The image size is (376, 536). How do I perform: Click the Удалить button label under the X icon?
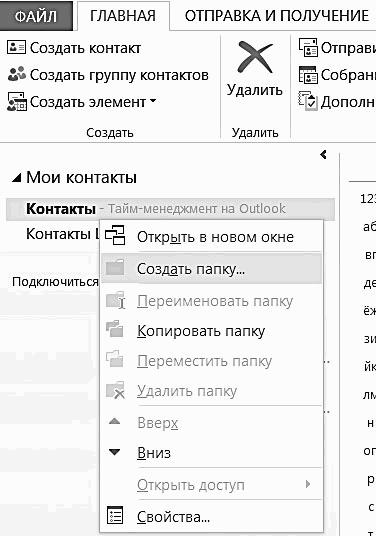point(255,90)
